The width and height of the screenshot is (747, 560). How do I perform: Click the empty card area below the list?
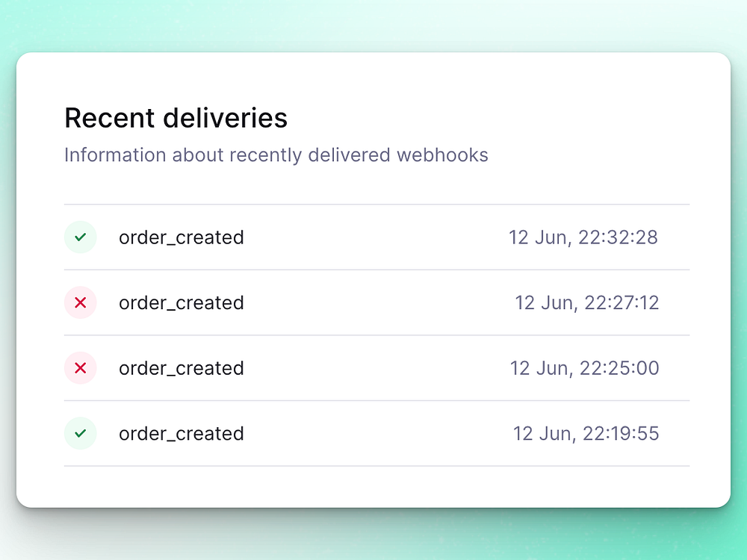[x=373, y=487]
